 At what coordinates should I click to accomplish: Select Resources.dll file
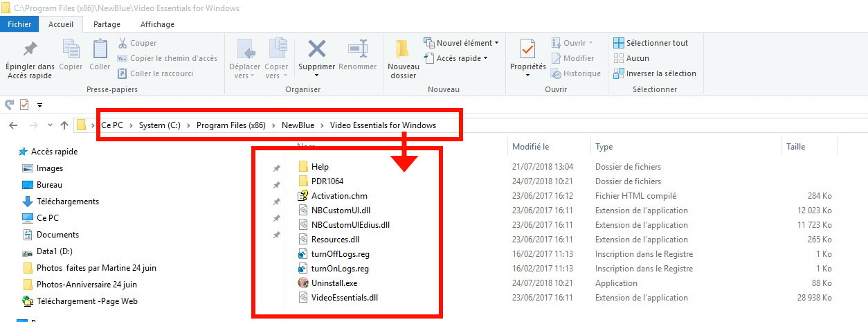pos(328,240)
